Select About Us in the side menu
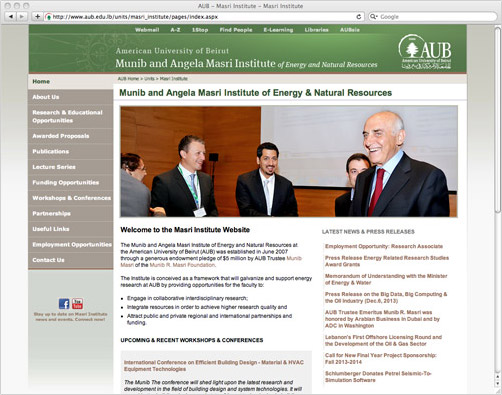 click(46, 97)
